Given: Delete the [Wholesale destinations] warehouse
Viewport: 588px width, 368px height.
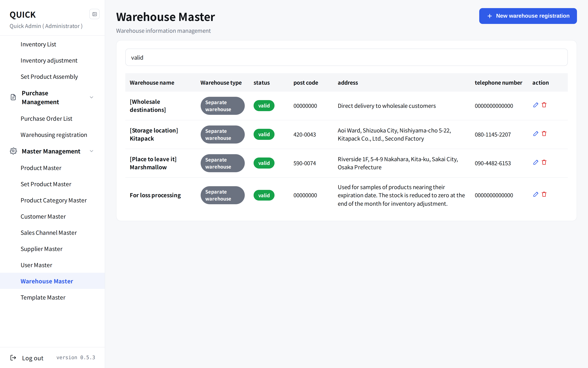Looking at the screenshot, I should pos(544,105).
